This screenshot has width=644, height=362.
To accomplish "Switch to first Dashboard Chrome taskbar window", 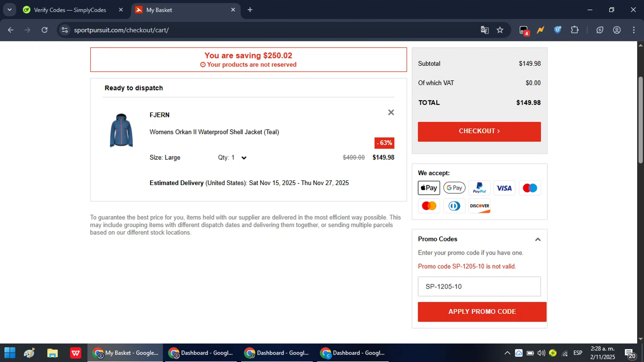I will click(x=201, y=353).
